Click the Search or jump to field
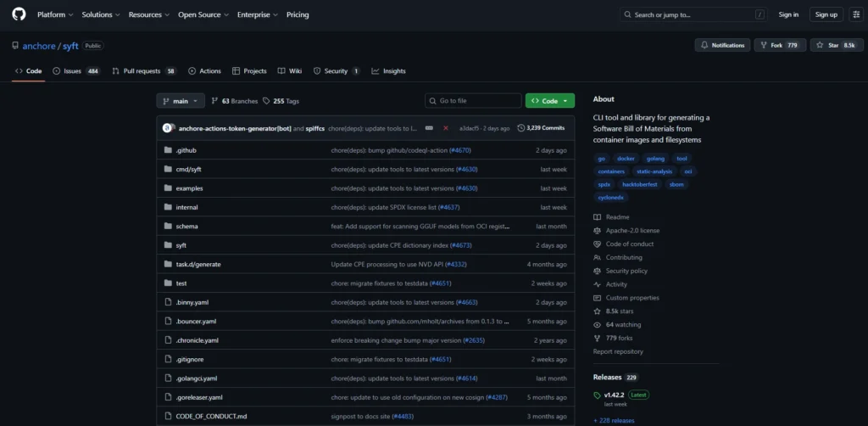 click(694, 15)
